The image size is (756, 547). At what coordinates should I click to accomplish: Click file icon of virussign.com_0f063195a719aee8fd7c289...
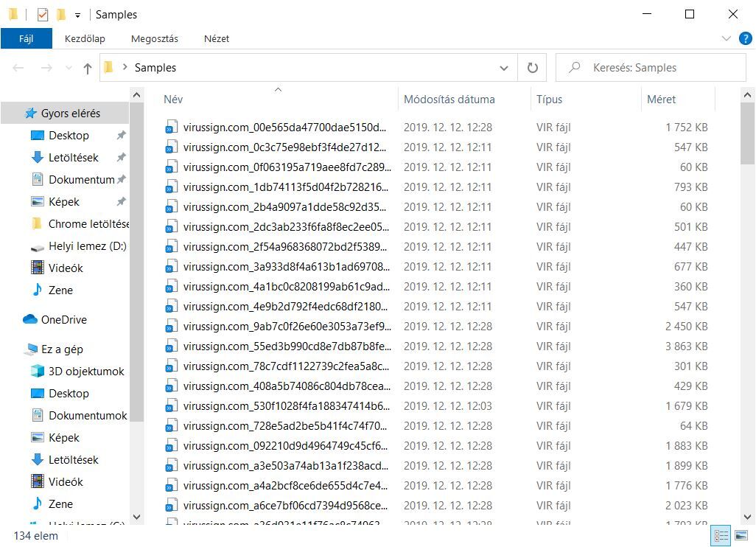(x=171, y=167)
